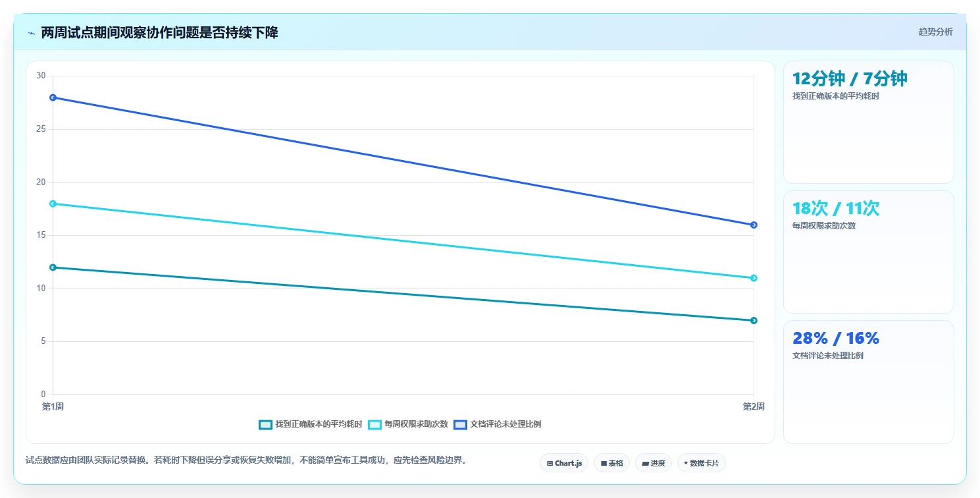This screenshot has width=980, height=498.
Task: Click the y-axis value 20
Action: (41, 182)
